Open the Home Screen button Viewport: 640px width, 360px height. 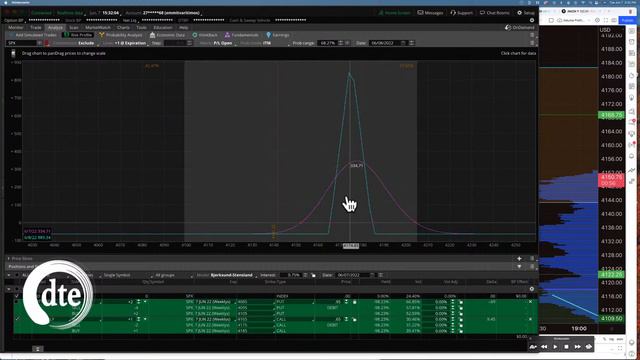(394, 13)
